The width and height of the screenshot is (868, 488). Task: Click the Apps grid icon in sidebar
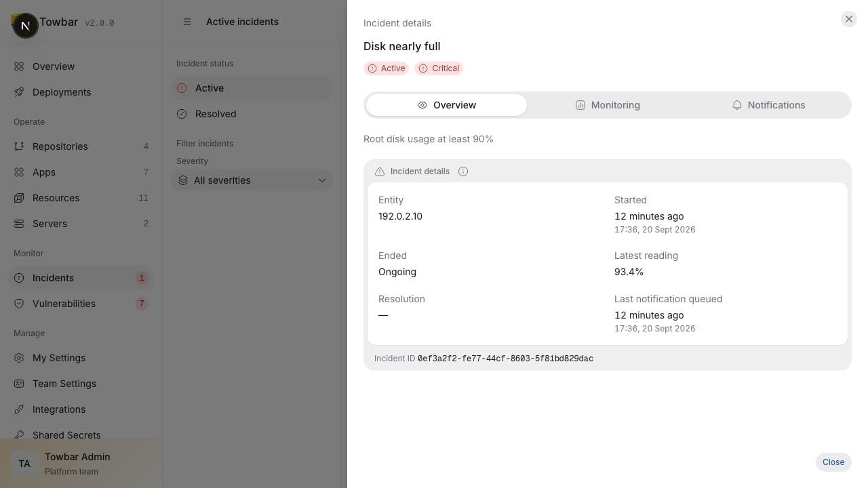point(19,172)
